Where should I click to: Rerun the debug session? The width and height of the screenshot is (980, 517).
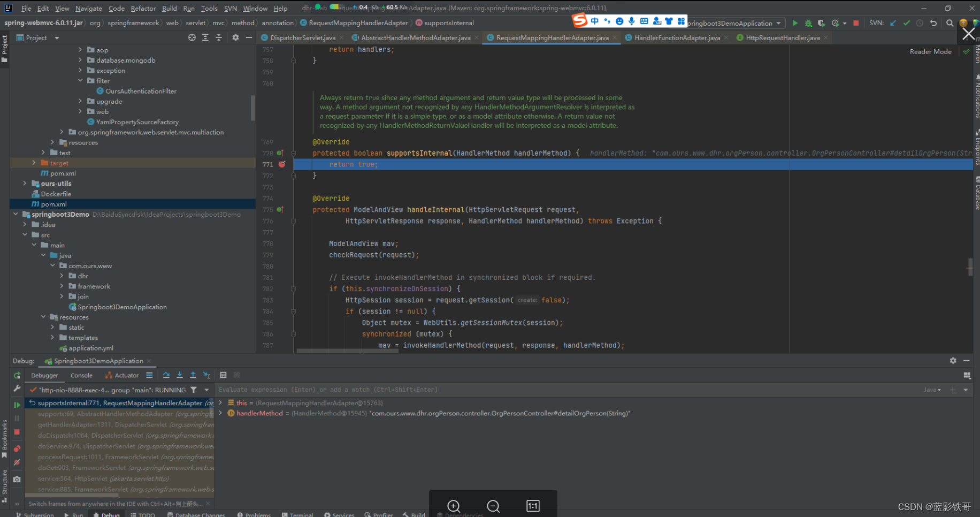(17, 375)
